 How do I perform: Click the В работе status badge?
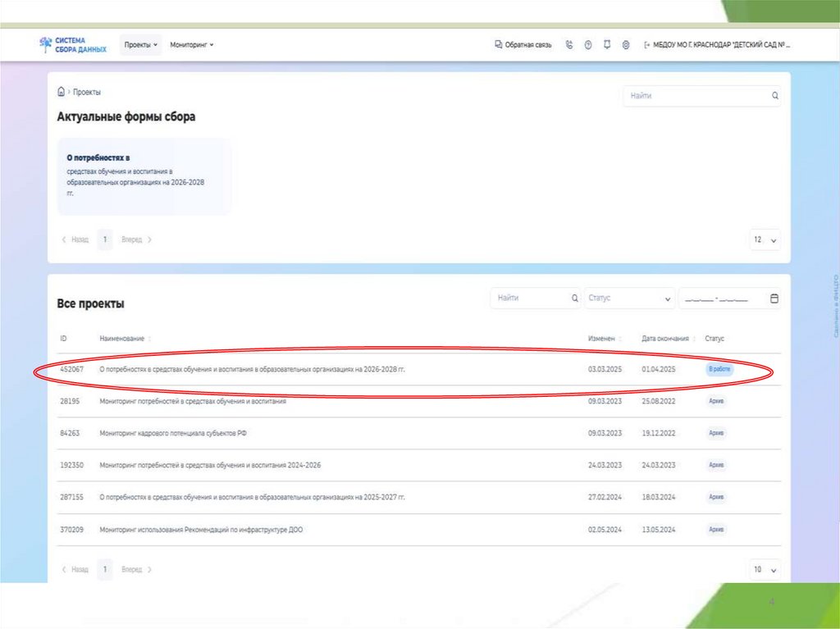tap(719, 369)
